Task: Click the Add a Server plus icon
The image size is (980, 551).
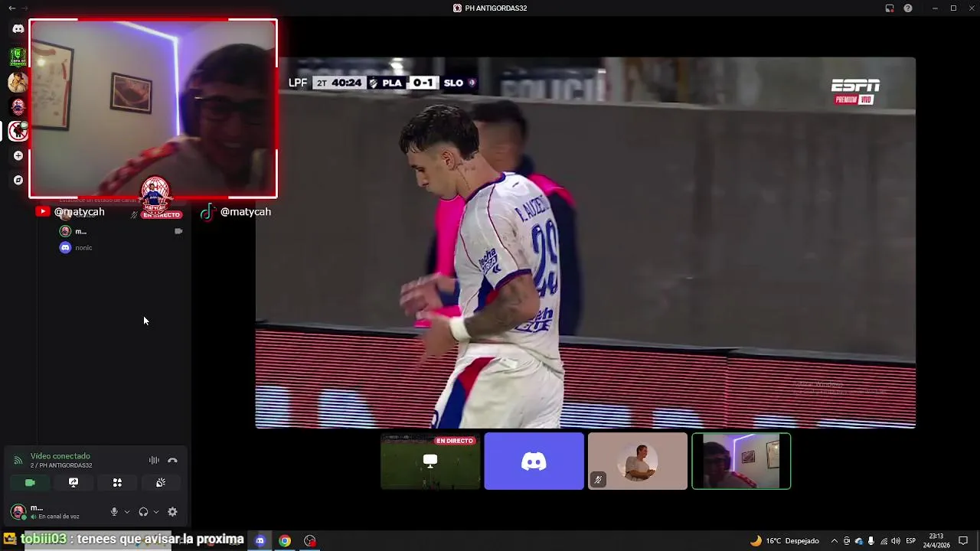Action: click(x=18, y=156)
